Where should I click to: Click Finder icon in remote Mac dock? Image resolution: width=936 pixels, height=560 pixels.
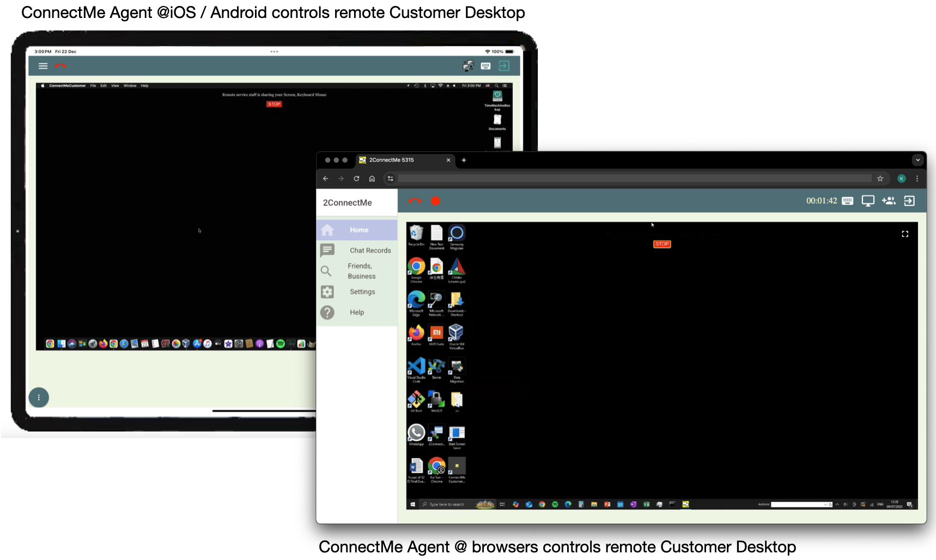62,344
